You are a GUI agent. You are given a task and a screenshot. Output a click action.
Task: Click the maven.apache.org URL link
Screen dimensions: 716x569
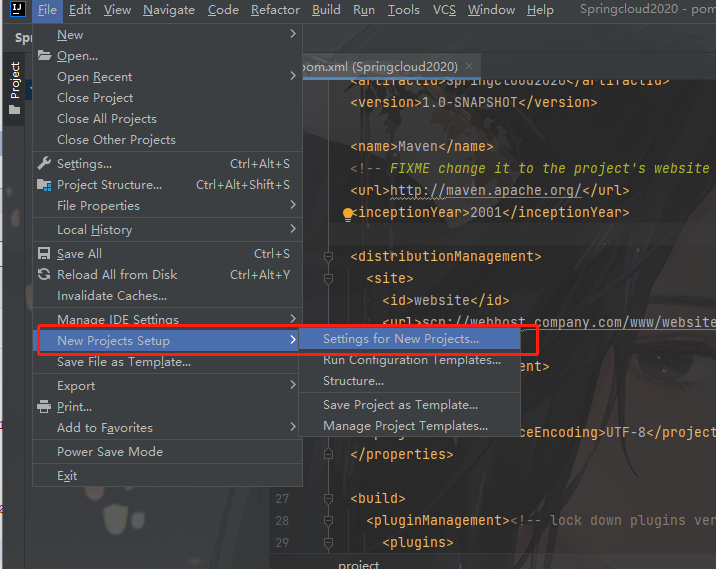pos(485,190)
